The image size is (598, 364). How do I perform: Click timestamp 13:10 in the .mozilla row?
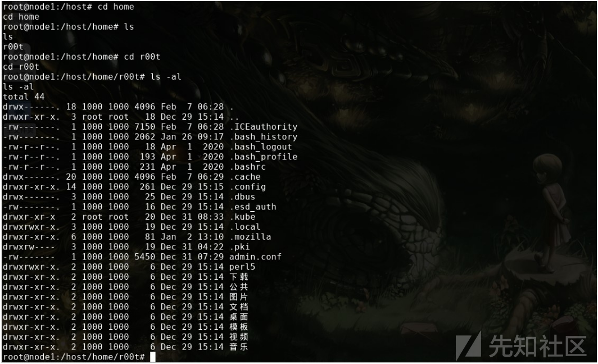coord(211,236)
